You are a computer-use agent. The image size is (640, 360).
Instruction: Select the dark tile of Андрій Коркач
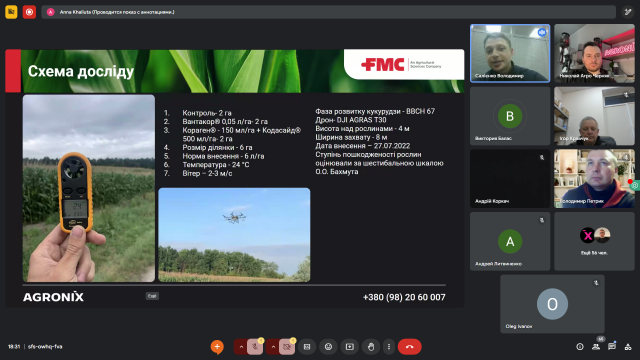(x=510, y=178)
